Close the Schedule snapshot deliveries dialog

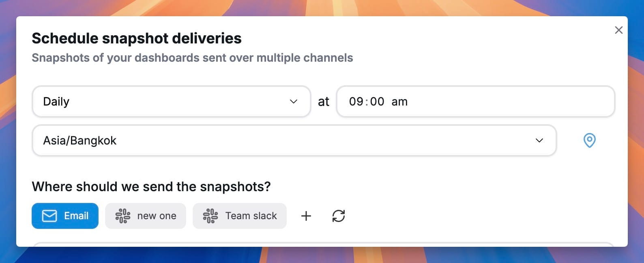click(x=618, y=30)
